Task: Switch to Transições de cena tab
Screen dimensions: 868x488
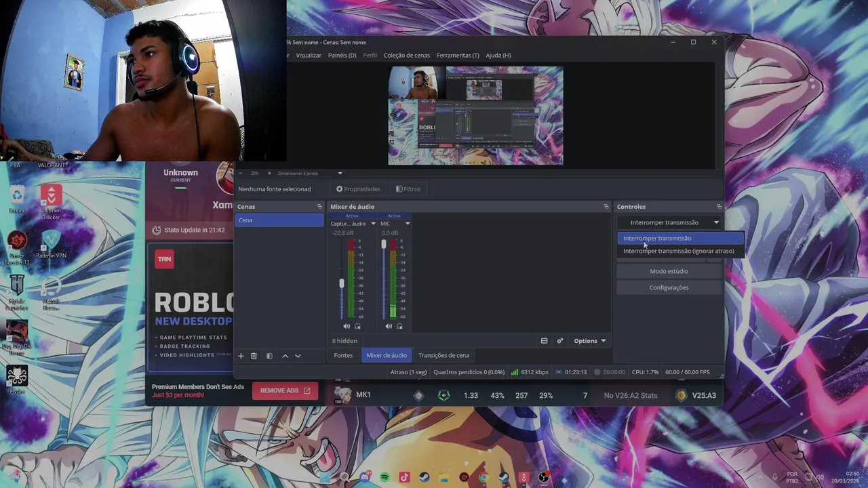Action: tap(443, 355)
